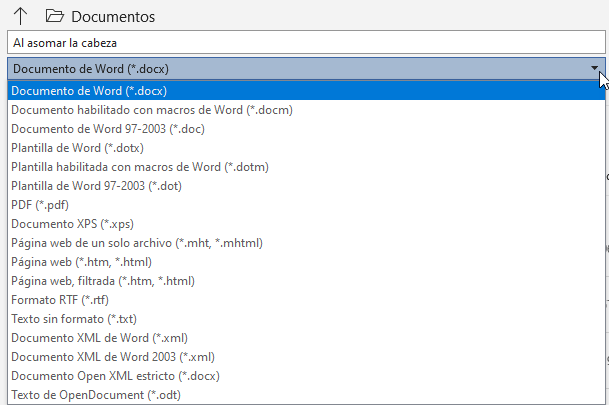Choose Plantilla habilitada con macros (*.dotm)
The width and height of the screenshot is (609, 405).
(x=139, y=167)
